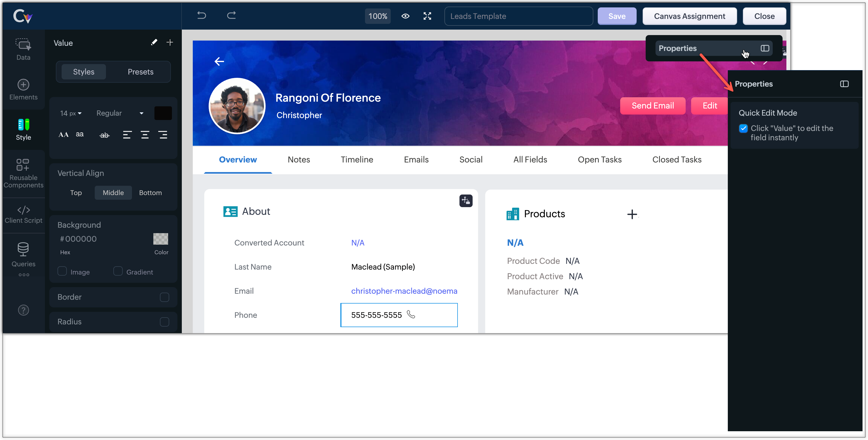Open the 100% zoom level dropdown

pos(377,16)
